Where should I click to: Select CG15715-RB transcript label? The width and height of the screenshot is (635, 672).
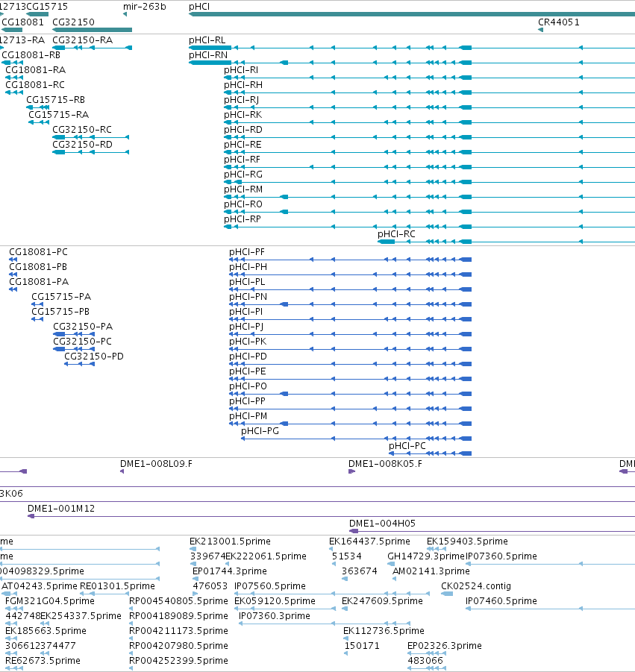(x=55, y=100)
